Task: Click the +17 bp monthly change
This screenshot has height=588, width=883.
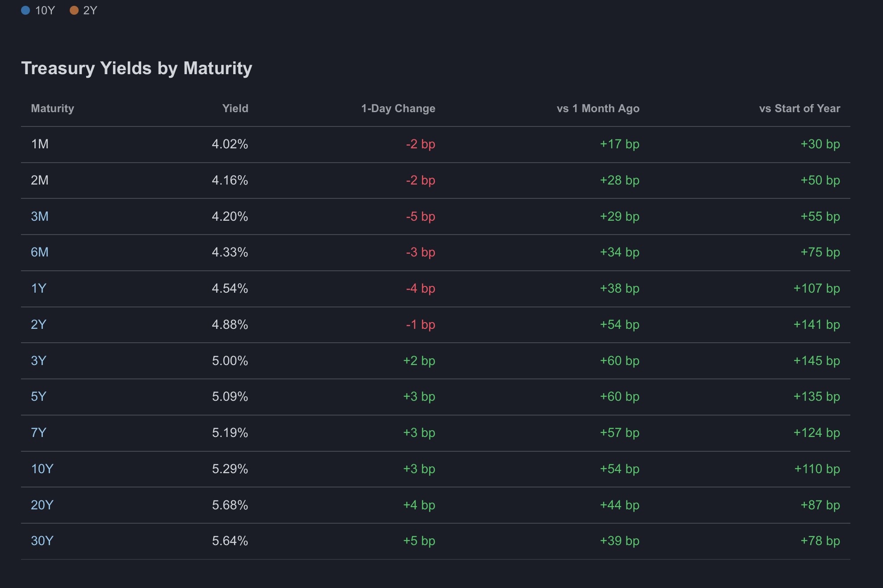Action: pos(619,144)
